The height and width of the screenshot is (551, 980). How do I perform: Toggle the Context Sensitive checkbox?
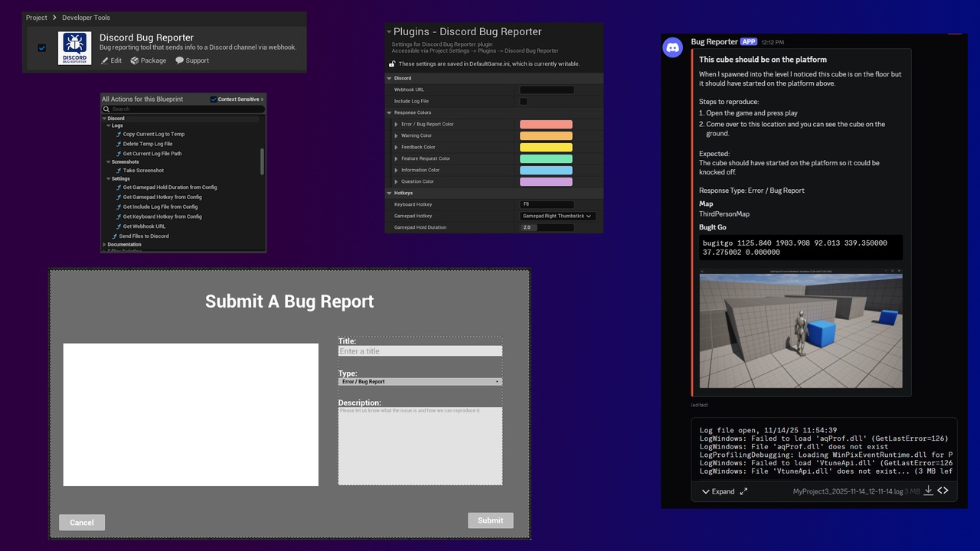click(x=214, y=99)
